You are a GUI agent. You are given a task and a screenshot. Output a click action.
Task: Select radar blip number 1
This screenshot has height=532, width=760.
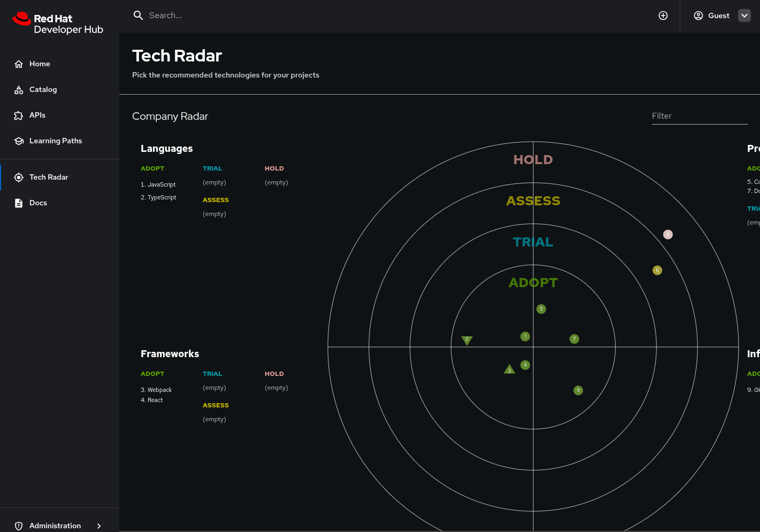coord(525,336)
